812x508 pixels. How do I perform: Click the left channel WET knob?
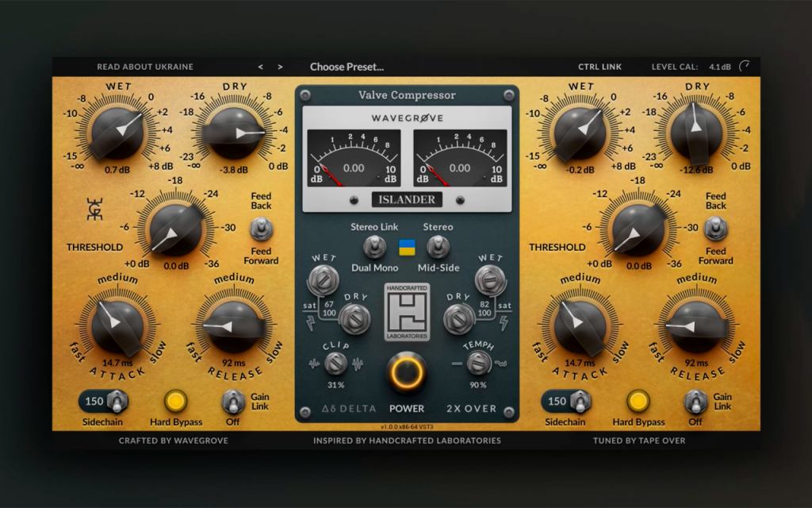[x=117, y=133]
